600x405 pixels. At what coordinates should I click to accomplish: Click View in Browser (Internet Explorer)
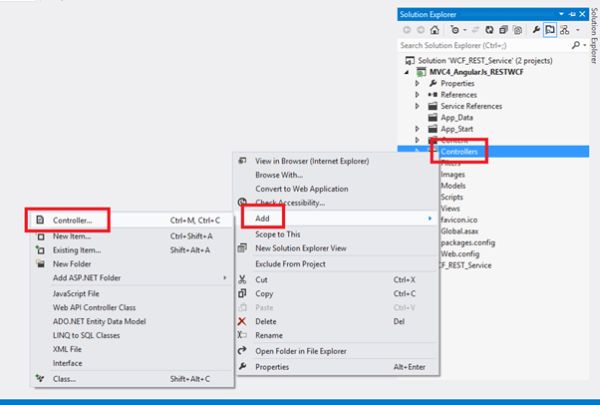312,161
